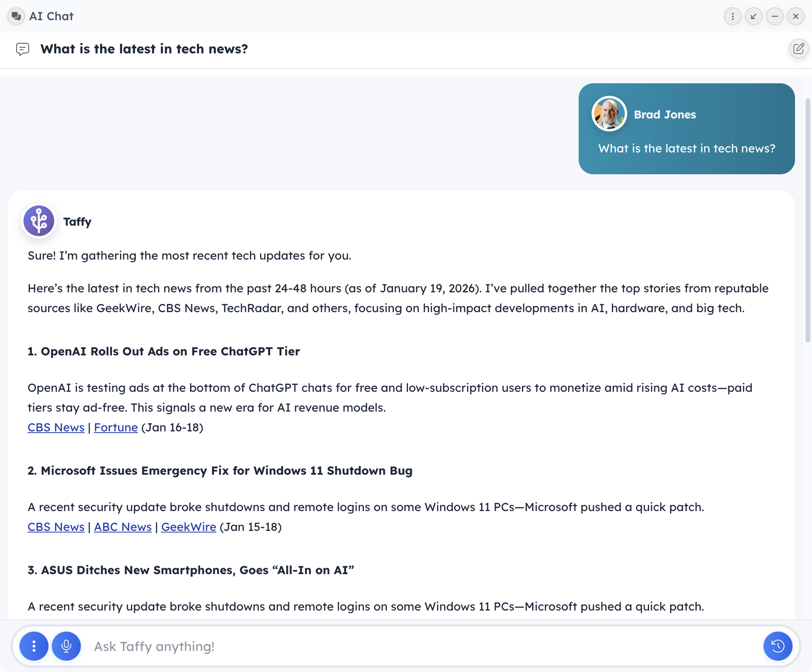812x672 pixels.
Task: Minimize the AI Chat window
Action: [774, 16]
